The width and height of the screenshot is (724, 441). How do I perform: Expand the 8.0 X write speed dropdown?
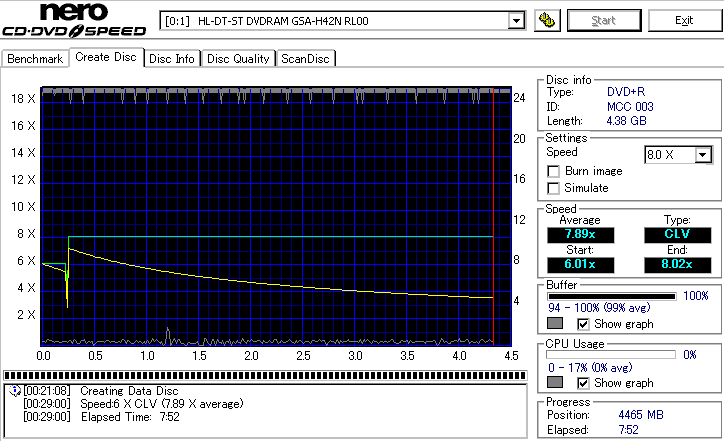coord(703,155)
